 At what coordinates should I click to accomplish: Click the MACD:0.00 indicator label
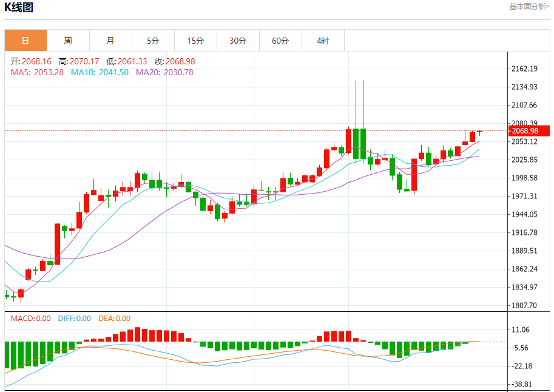click(x=31, y=319)
